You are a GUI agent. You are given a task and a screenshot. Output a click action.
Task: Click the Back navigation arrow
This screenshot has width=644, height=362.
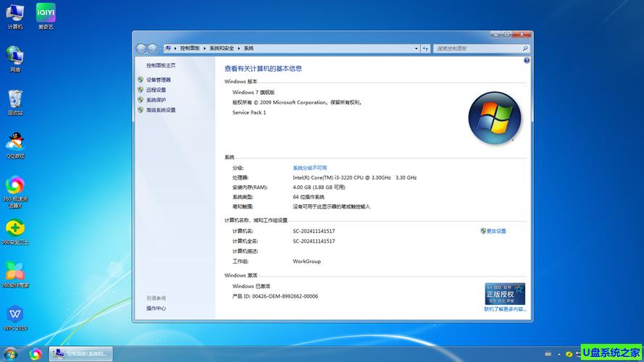141,49
